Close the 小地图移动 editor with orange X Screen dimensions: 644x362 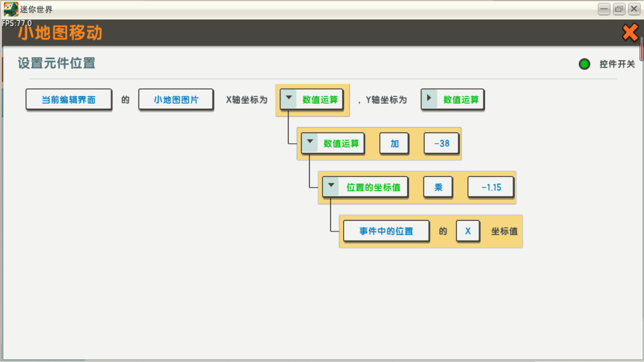pyautogui.click(x=630, y=33)
